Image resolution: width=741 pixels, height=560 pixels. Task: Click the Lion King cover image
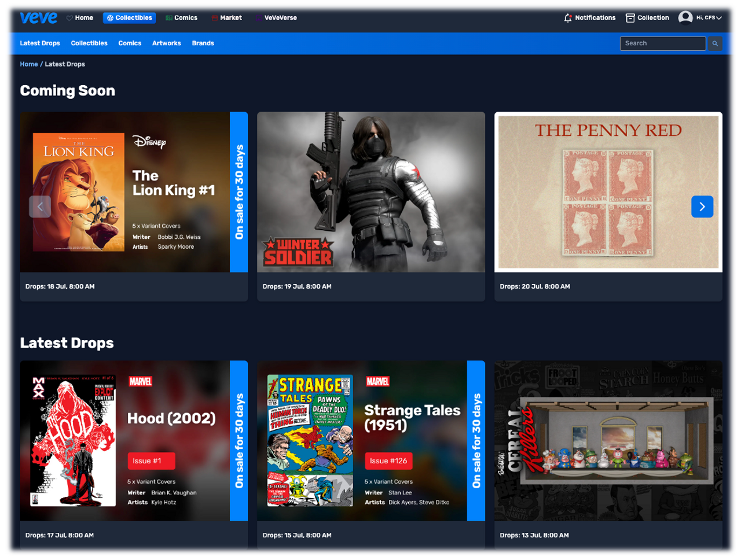tap(78, 192)
